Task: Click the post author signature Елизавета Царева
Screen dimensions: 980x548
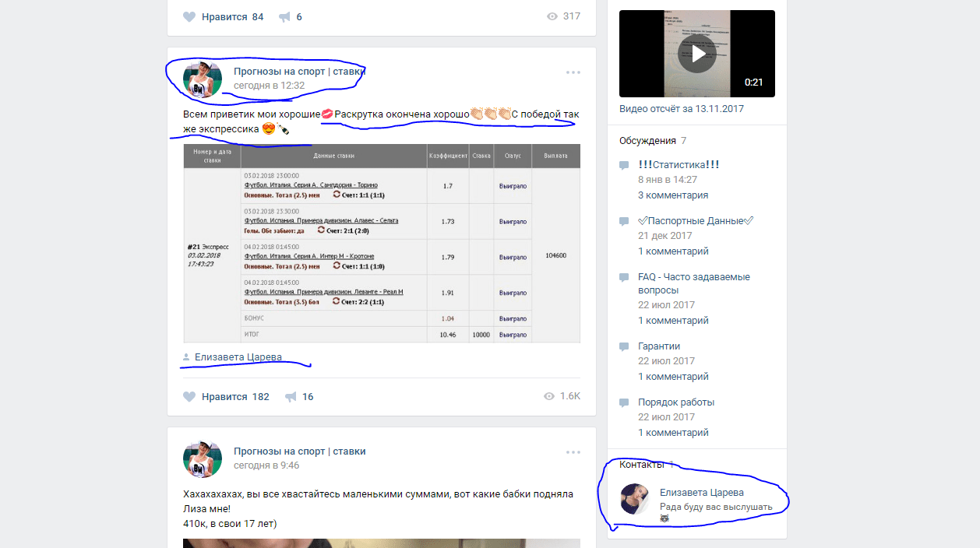Action: (x=238, y=357)
